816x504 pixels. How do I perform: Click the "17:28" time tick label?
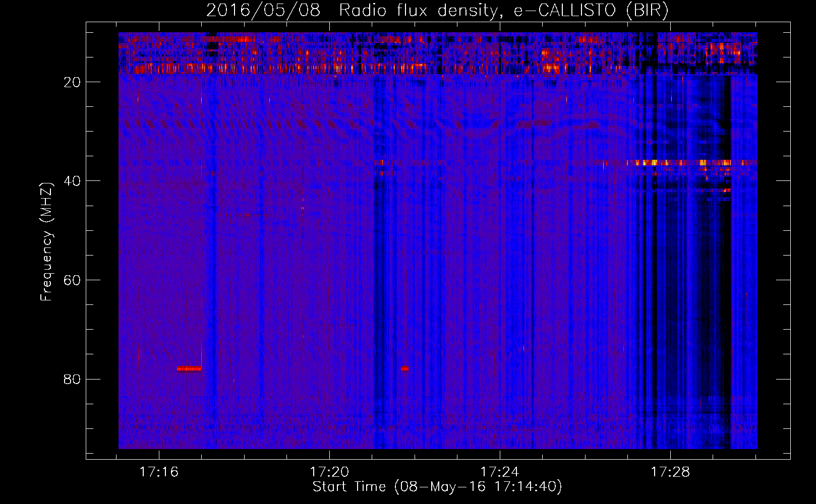coord(670,472)
